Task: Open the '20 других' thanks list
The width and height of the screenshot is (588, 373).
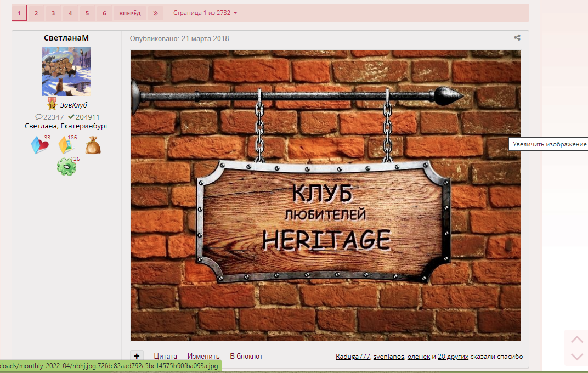Action: tap(453, 357)
